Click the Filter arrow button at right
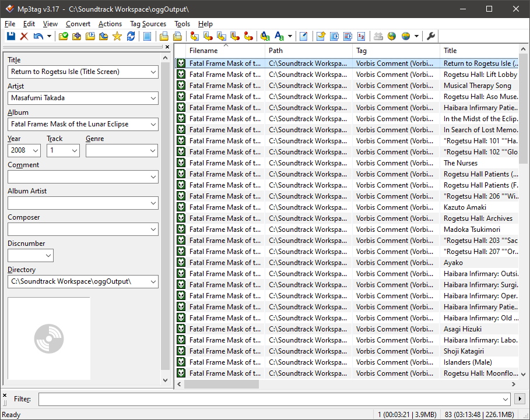Screen dimensions: 530x420 tap(520, 399)
